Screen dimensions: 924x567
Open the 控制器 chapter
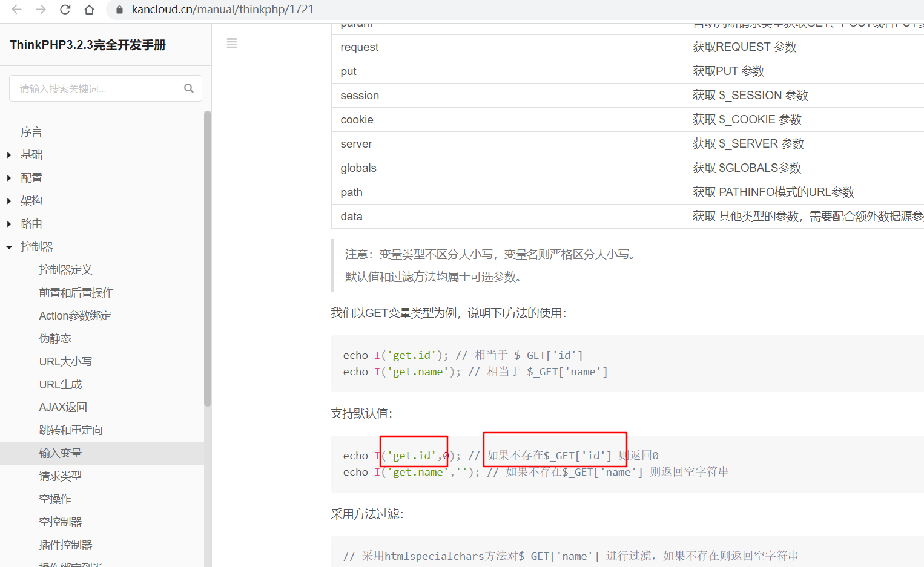point(37,247)
